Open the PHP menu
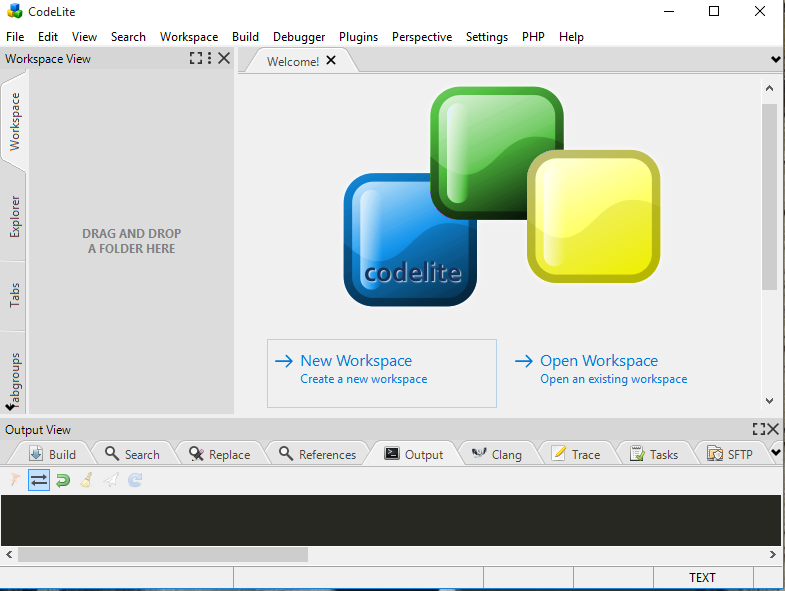This screenshot has height=591, width=785. coord(533,37)
